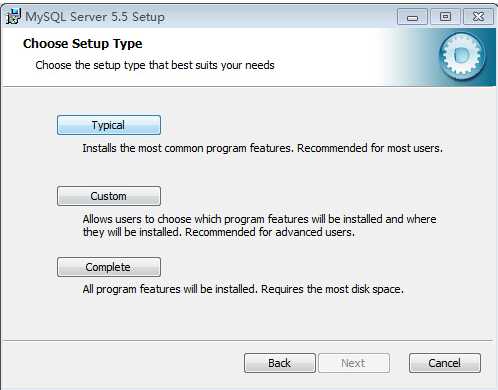Cancel the MySQL Server installation
Screen dimensions: 498x390
pos(445,363)
